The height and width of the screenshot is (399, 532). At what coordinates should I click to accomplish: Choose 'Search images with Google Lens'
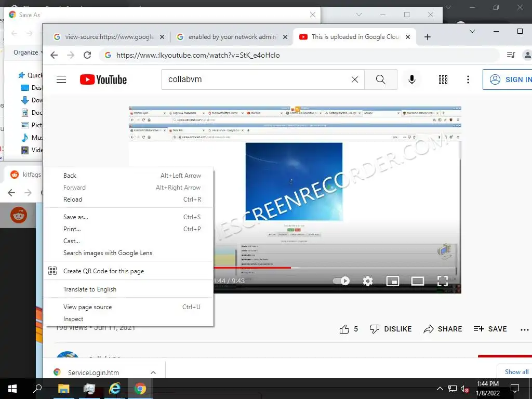click(x=129, y=253)
